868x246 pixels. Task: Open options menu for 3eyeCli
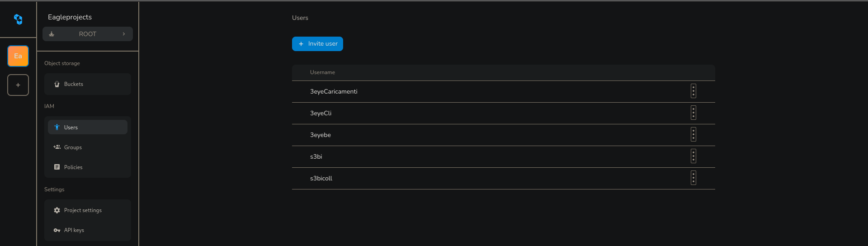pyautogui.click(x=693, y=113)
